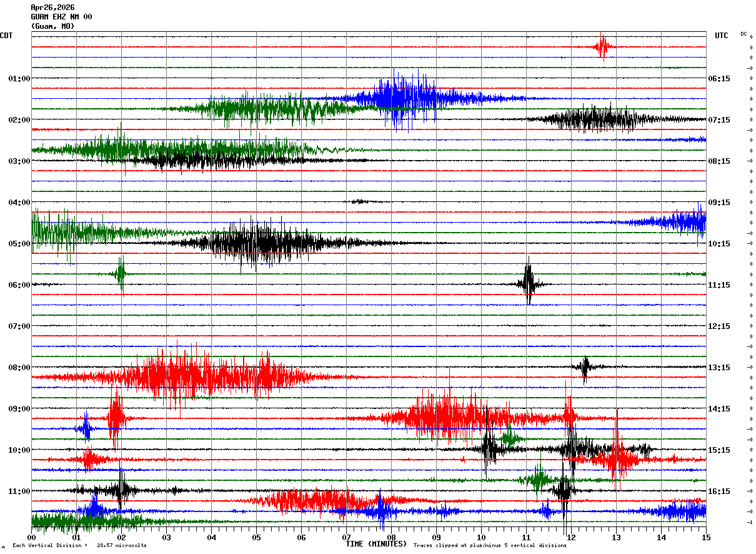This screenshot has width=756, height=554.
Task: Click the "Traces clipped at plus/minus 5 vertical divisions" note
Action: 490,546
